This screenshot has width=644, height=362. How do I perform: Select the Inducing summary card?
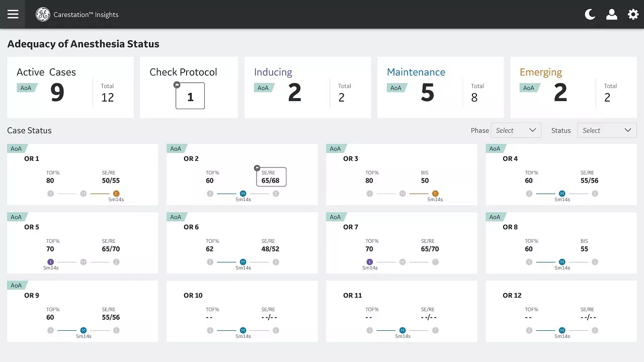pyautogui.click(x=307, y=87)
